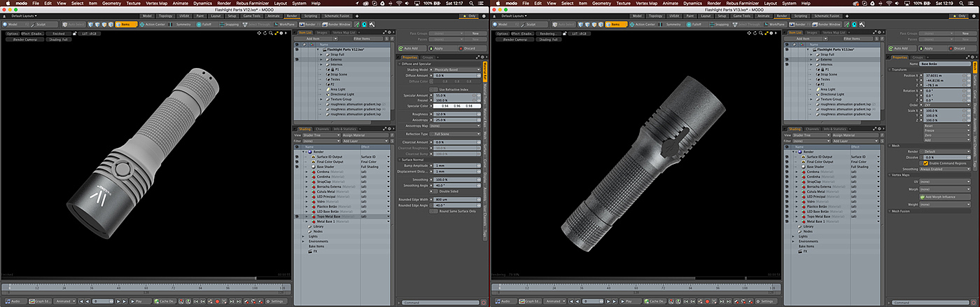This screenshot has height=307, width=980.
Task: Expand the Externo item in left item list
Action: tap(321, 60)
